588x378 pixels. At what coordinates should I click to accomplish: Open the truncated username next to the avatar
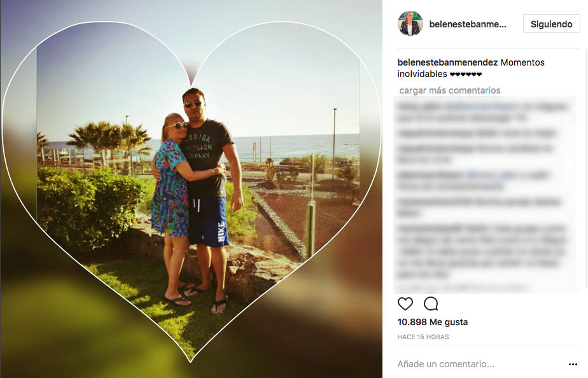(x=468, y=24)
